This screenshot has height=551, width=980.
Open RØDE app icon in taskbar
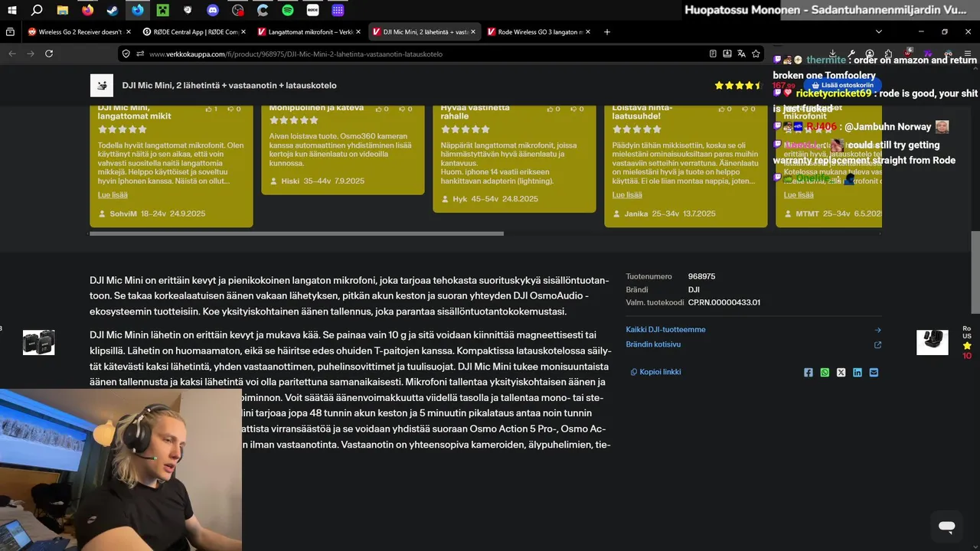(313, 10)
